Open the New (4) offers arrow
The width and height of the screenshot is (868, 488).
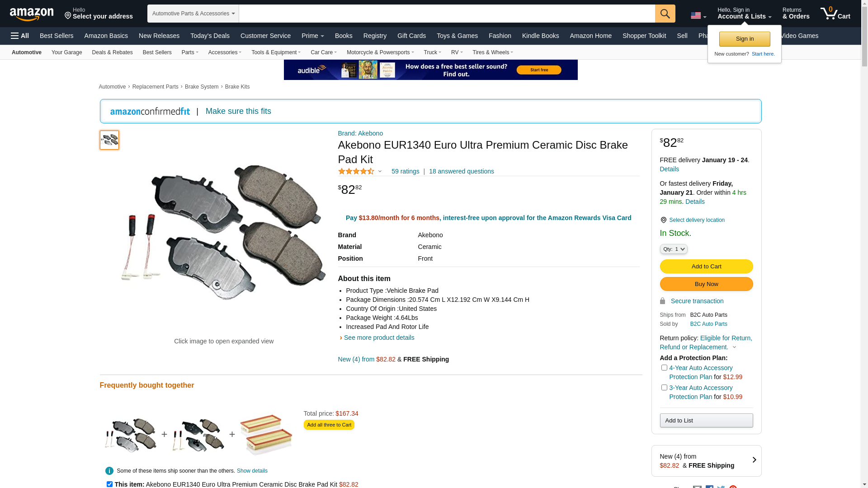pos(754,460)
